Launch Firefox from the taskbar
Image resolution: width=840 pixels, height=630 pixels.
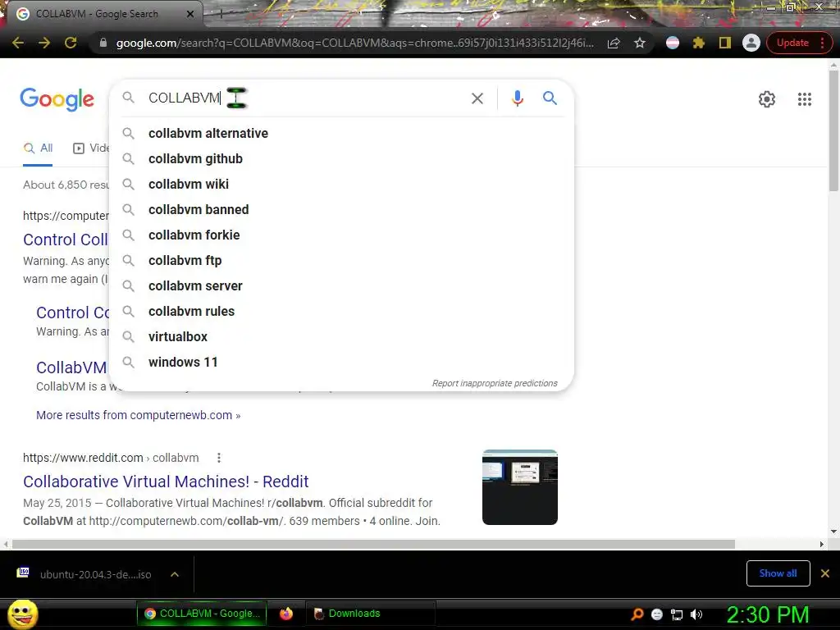[x=286, y=614]
